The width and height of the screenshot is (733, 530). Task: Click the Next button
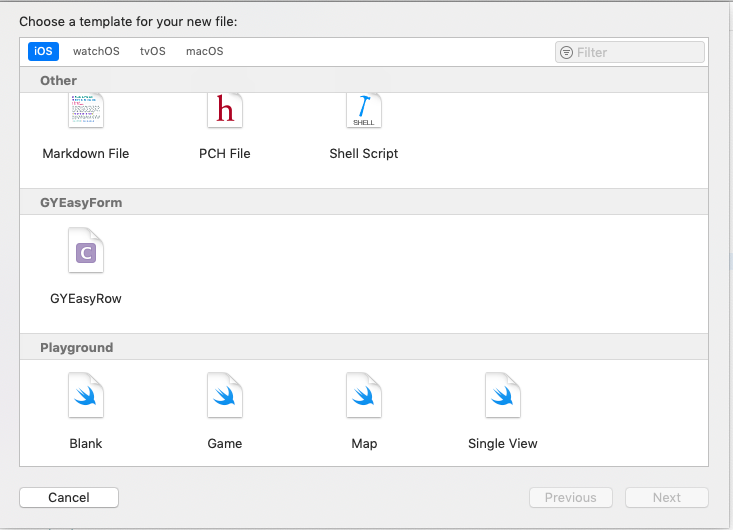667,497
